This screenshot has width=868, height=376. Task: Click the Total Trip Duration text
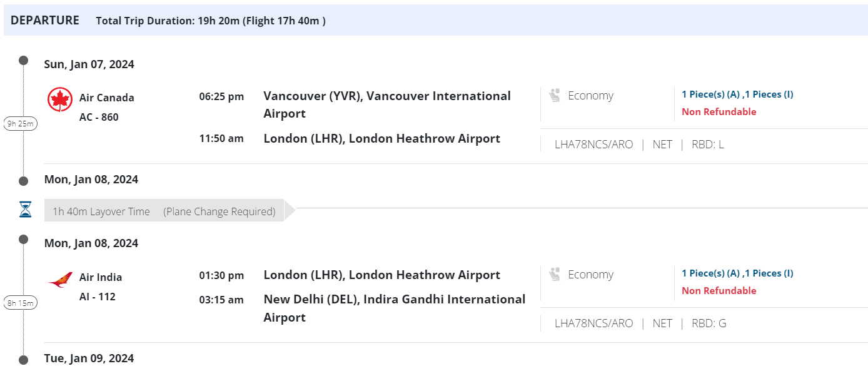(x=211, y=21)
